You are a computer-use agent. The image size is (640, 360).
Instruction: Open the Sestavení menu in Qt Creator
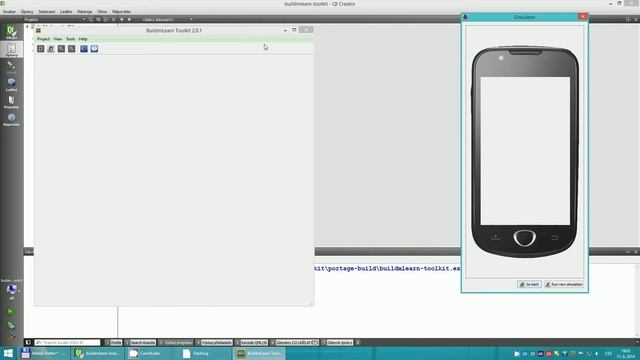tap(47, 11)
